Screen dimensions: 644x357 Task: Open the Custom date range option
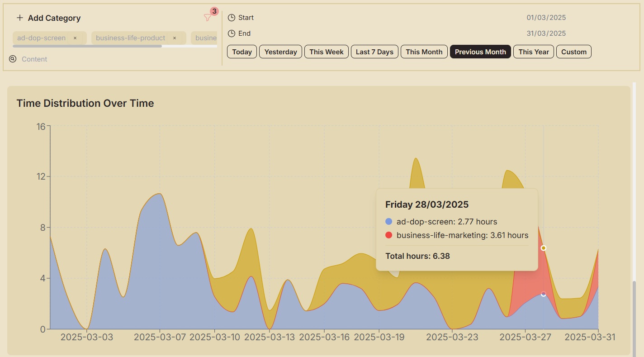pos(574,52)
